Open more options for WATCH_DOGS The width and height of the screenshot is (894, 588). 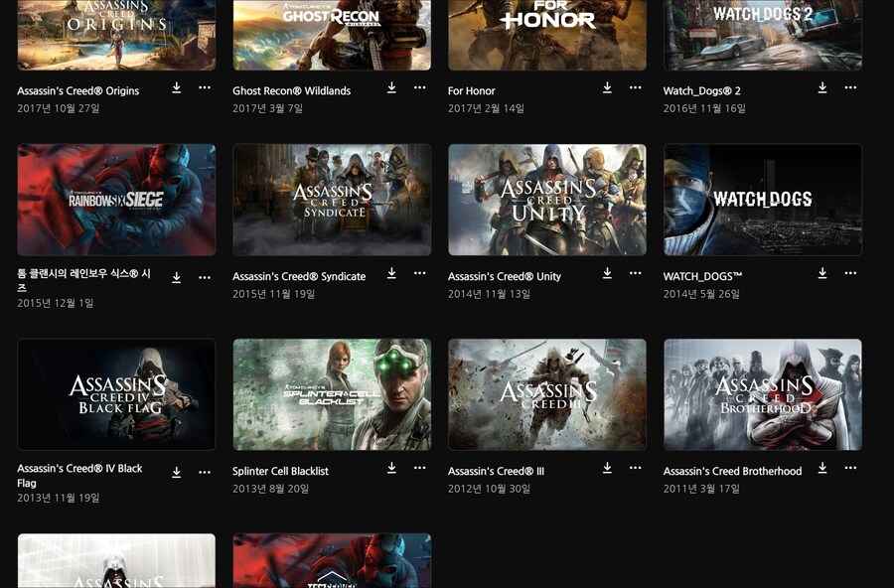[x=850, y=274]
